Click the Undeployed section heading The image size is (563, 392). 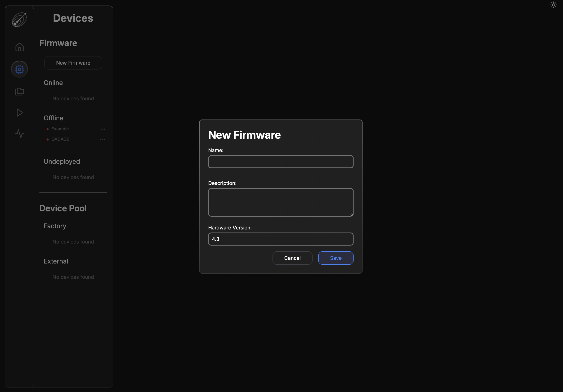[62, 162]
